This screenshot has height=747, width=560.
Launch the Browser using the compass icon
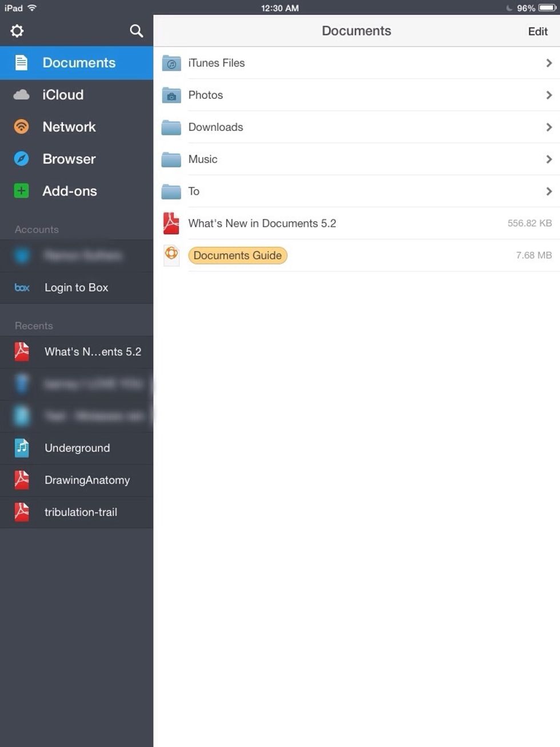coord(21,159)
